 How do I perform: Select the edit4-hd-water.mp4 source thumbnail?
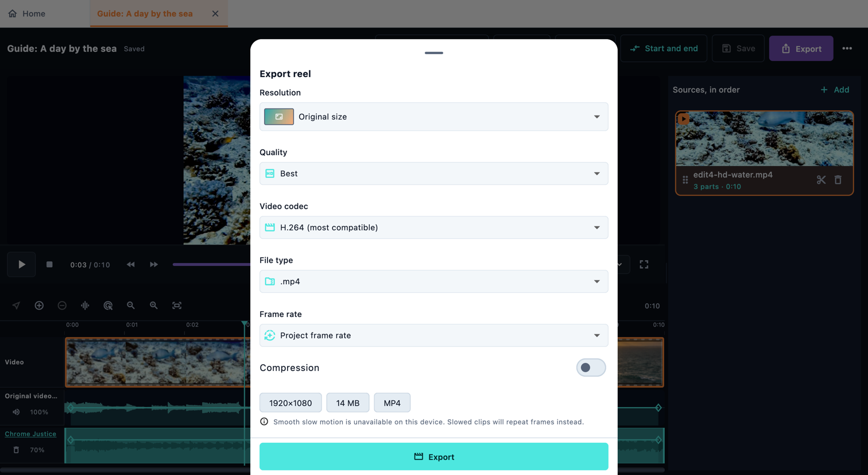click(764, 138)
